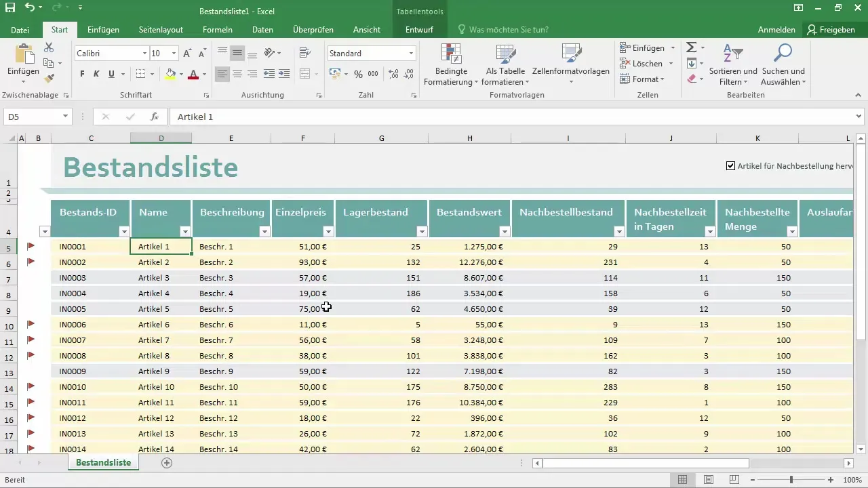This screenshot has height=488, width=868.
Task: Click Als Tabelle formatieren button
Action: pos(505,65)
